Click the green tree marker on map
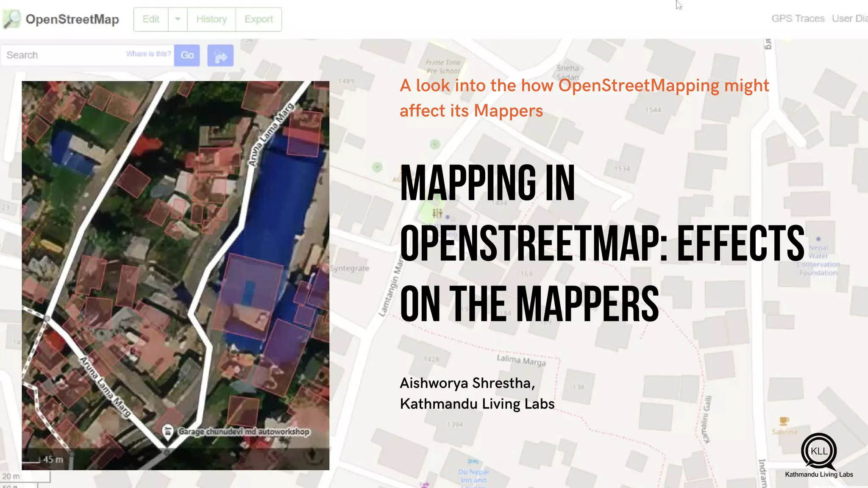This screenshot has width=868, height=488. [435, 144]
